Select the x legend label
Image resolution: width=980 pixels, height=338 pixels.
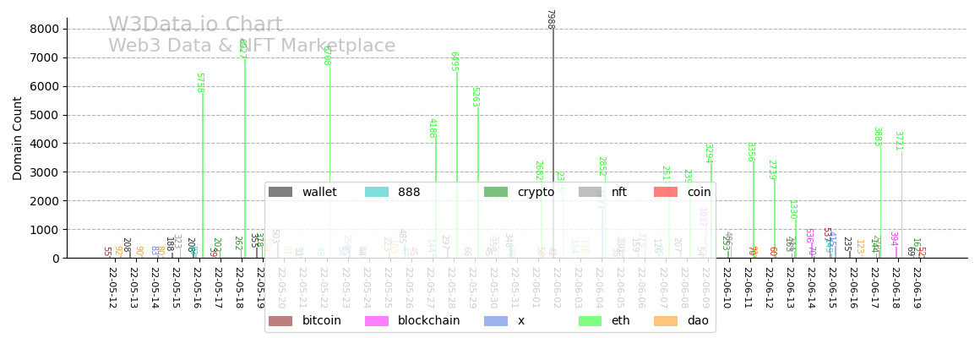(520, 321)
